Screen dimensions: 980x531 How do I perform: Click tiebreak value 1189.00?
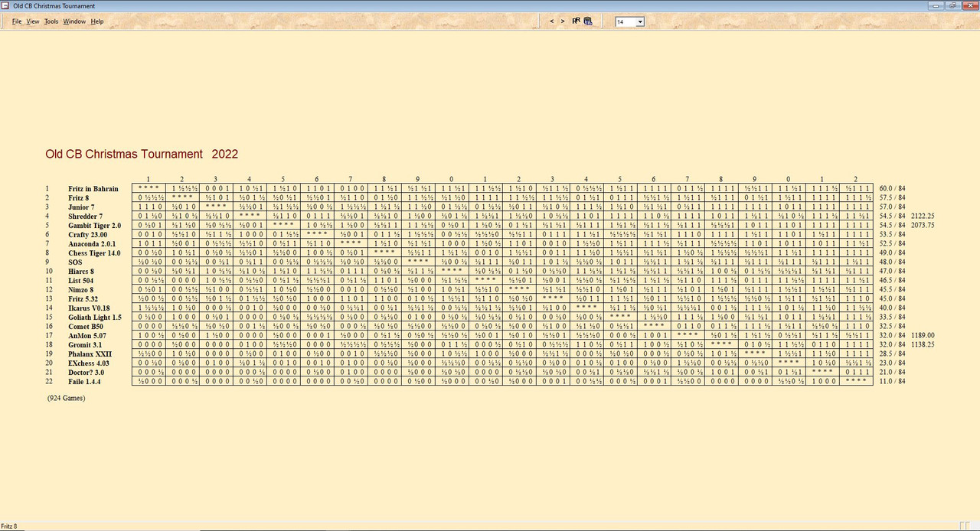[x=923, y=336]
